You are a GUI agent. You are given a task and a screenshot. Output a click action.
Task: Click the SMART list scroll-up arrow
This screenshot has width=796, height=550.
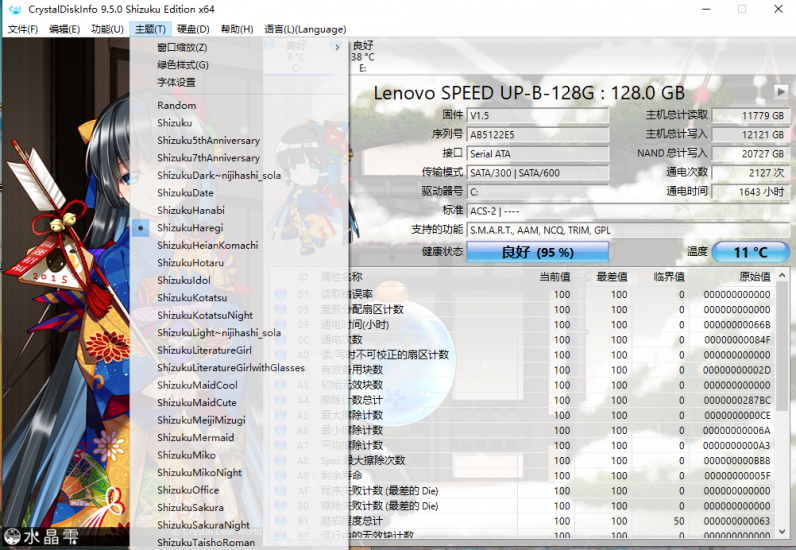(x=782, y=275)
